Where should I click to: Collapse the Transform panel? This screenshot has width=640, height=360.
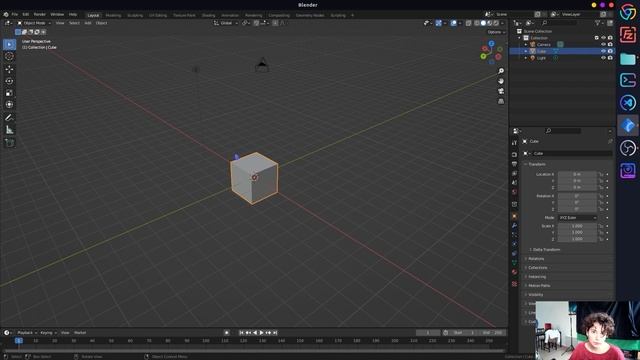point(537,164)
